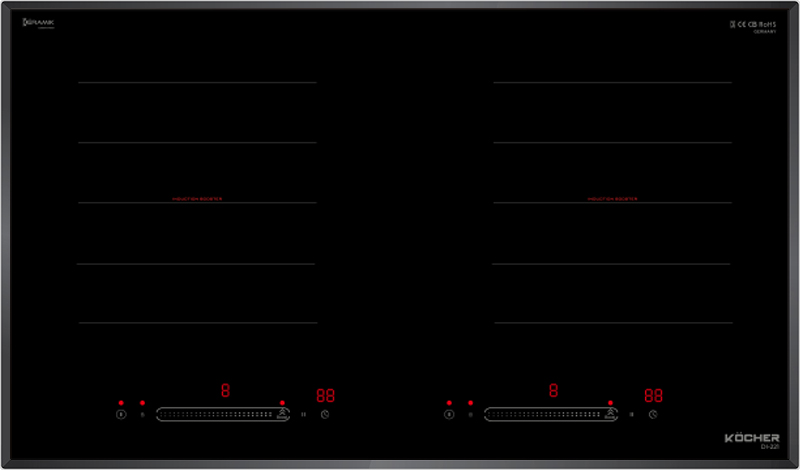
Task: Toggle the right zone pause button
Action: coord(631,414)
